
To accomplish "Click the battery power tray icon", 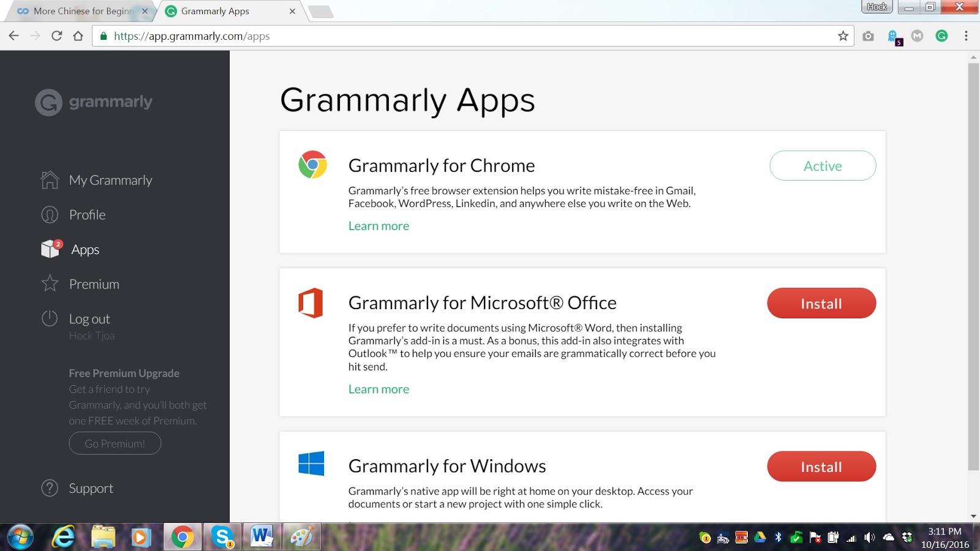I will click(833, 538).
